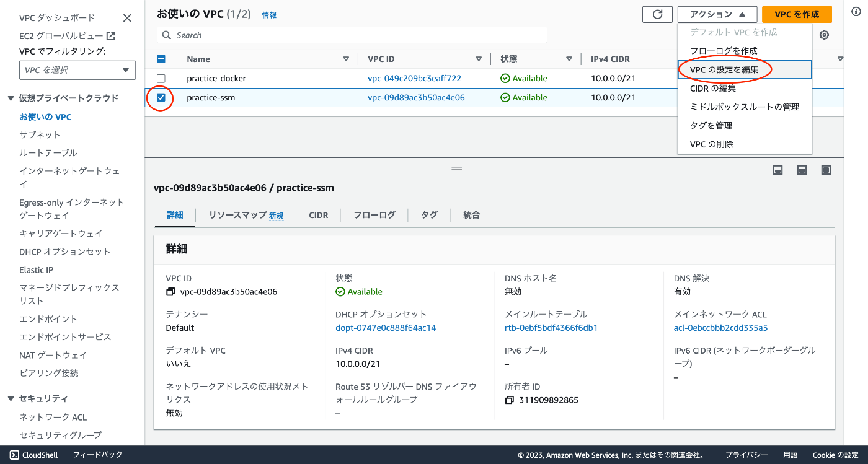
Task: Uncheck the practice-ssm row checkbox
Action: click(161, 98)
